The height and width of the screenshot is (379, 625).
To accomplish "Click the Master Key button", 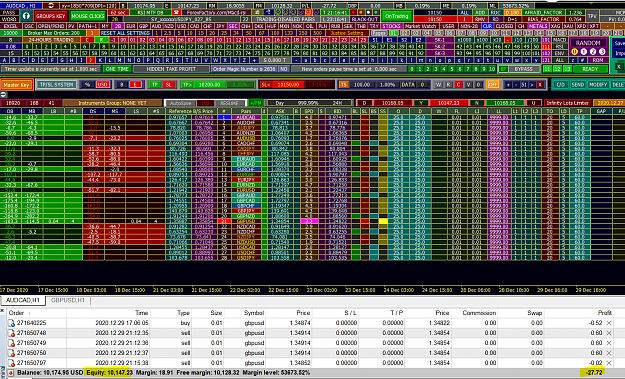I will tap(16, 85).
